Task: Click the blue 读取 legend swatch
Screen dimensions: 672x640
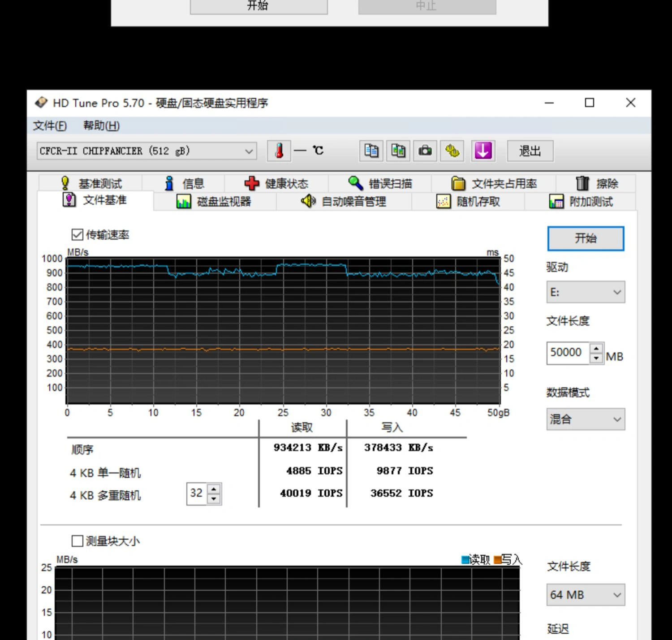Action: pos(465,560)
